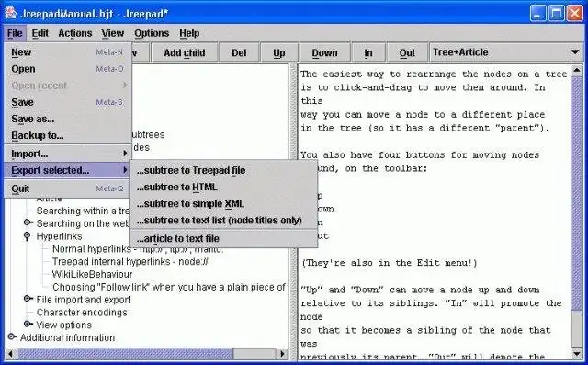Open the Help menu
588x365 pixels.
189,33
